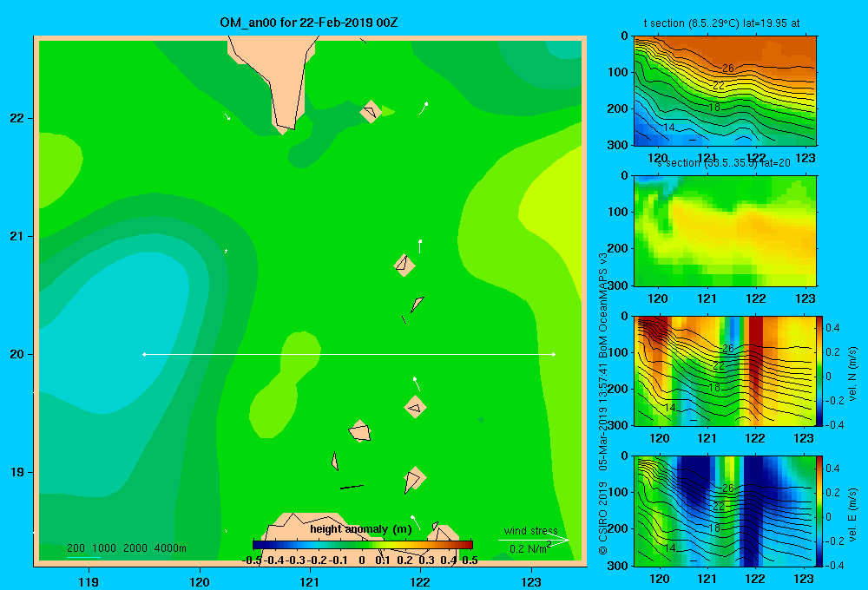The image size is (868, 590).
Task: Click the "0.5" tick on the height anomaly bar
Action: pos(470,560)
